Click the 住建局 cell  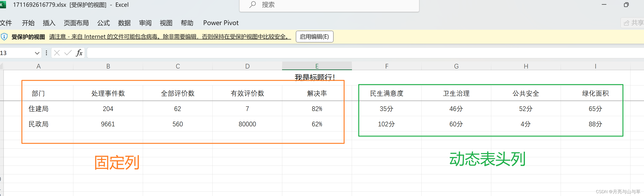(39, 108)
